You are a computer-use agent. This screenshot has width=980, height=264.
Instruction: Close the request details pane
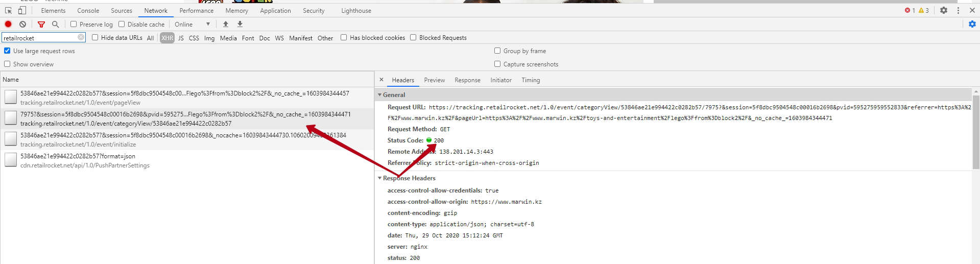click(381, 80)
